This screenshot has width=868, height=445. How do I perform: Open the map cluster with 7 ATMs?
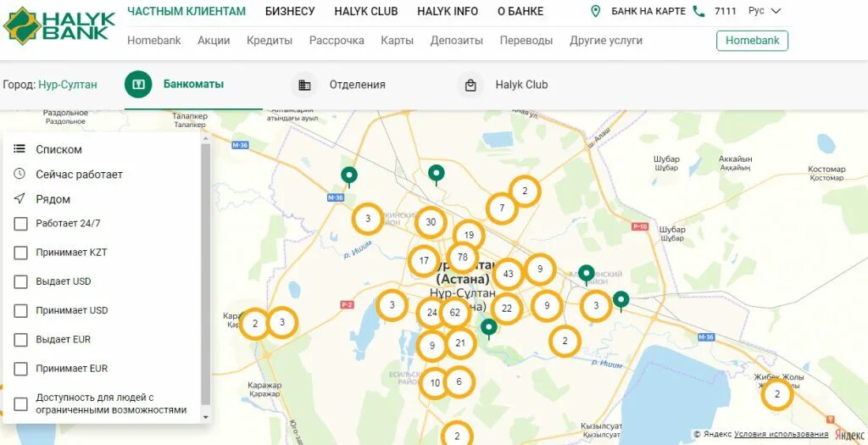[502, 209]
